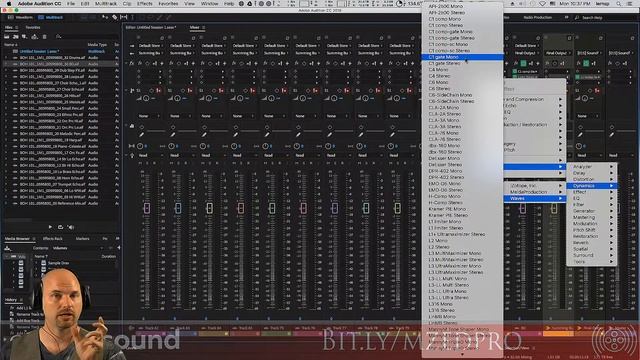Open Summing Bus output dropdown on leftmost channel
Viewport: 640px width, 360px height.
pyautogui.click(x=150, y=53)
